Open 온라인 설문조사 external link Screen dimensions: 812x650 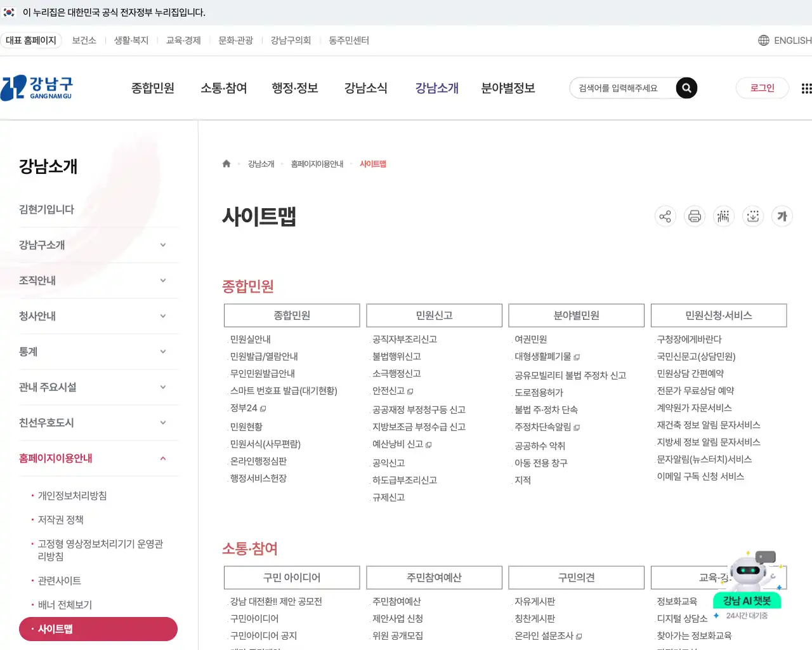(x=548, y=636)
